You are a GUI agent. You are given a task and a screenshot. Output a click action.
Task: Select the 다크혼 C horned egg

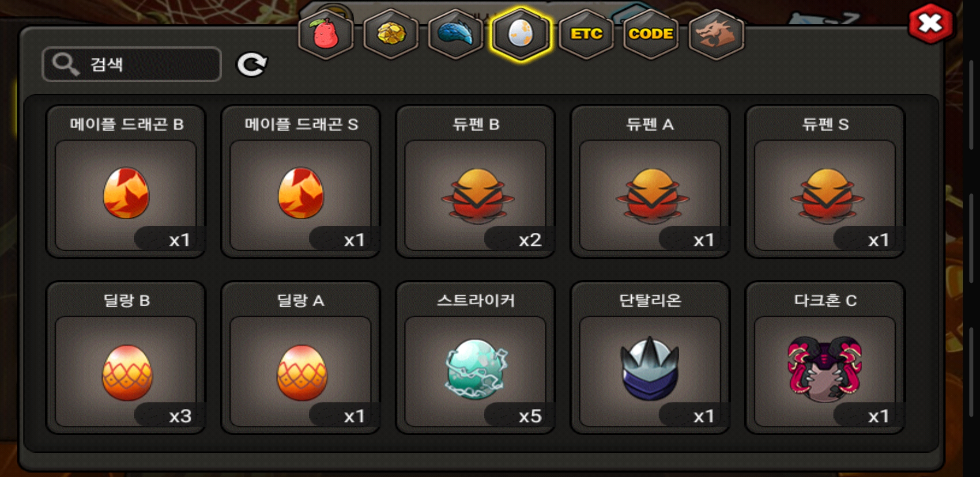click(x=825, y=358)
